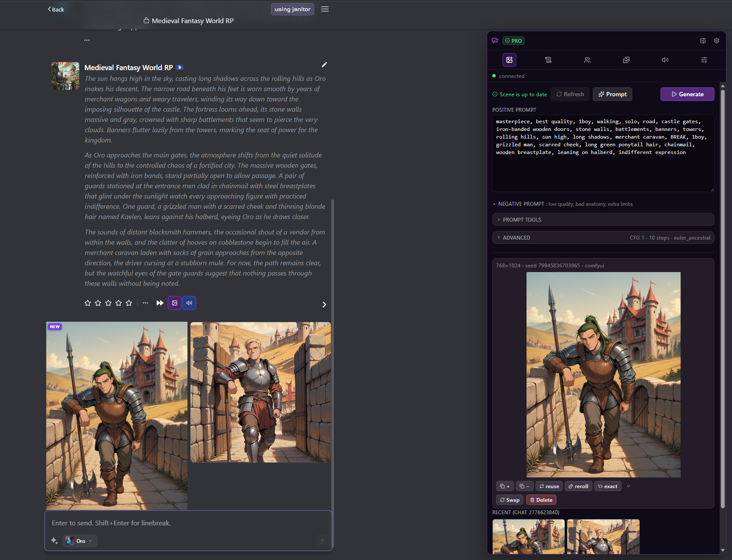732x560 pixels.
Task: Edit the message with pencil icon
Action: pos(324,65)
